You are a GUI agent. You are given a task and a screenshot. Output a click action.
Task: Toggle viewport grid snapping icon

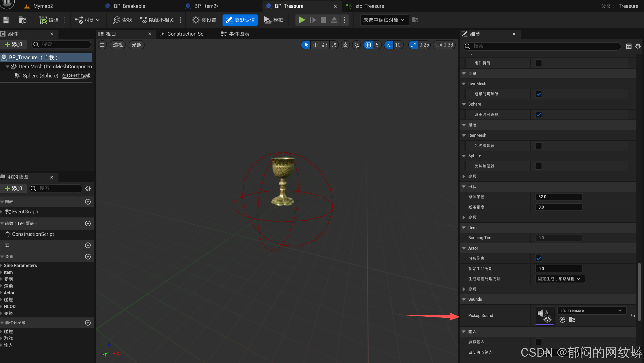coord(368,45)
